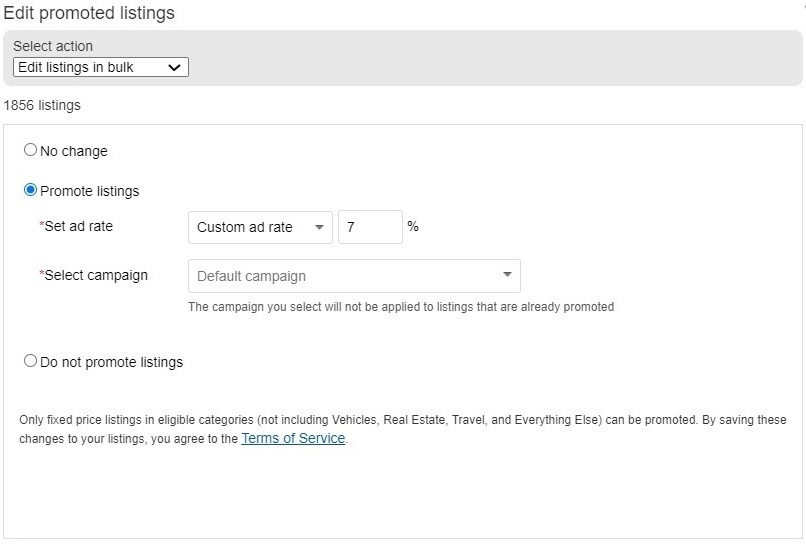806x546 pixels.
Task: Click the No change label text
Action: 74,151
